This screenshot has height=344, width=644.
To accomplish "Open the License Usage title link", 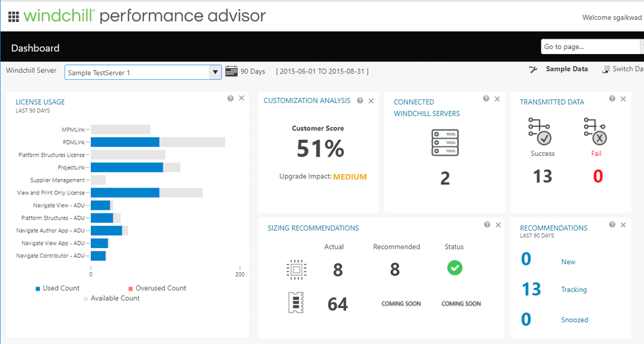I will 40,102.
